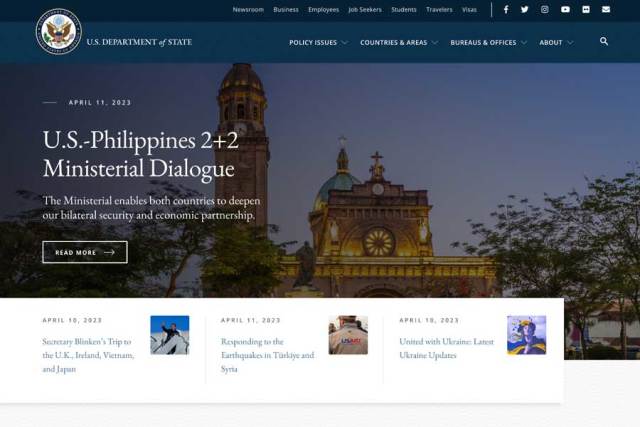This screenshot has width=640, height=427.
Task: Click the Department of State seal logo
Action: click(58, 32)
